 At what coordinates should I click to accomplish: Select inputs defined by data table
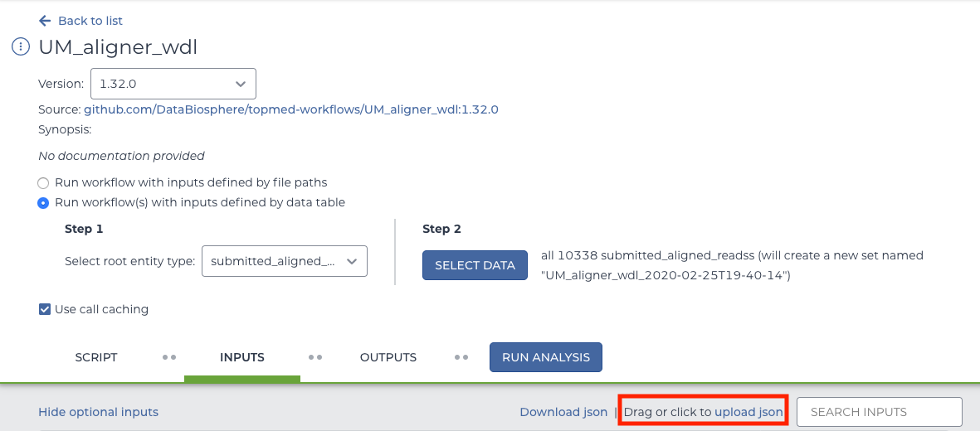[x=43, y=202]
